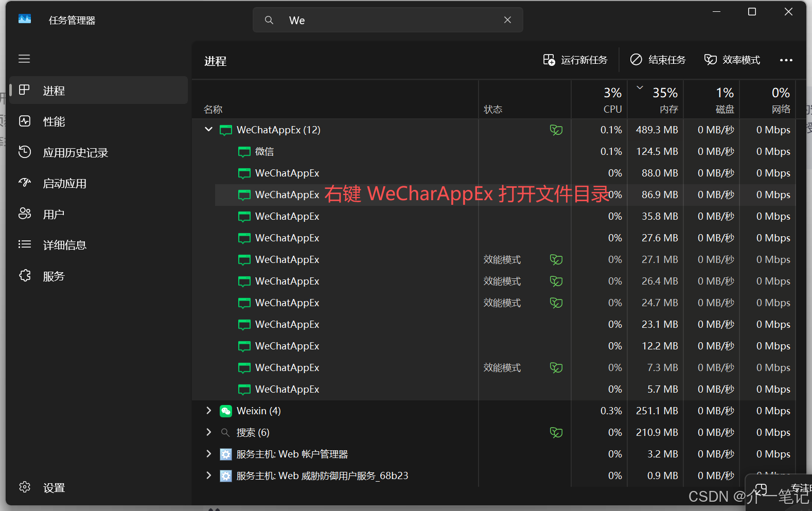This screenshot has width=812, height=511.
Task: Sort processes by 磁盘 (Disk) column
Action: [x=712, y=100]
